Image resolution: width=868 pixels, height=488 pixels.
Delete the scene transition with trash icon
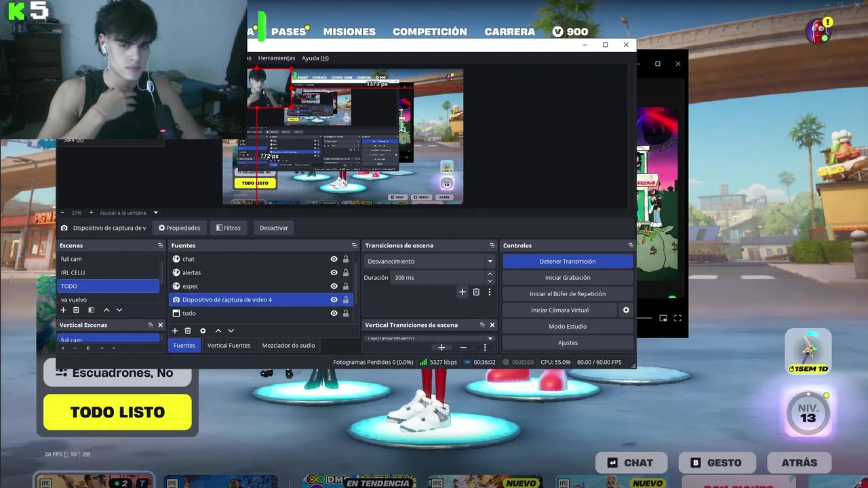click(x=476, y=292)
